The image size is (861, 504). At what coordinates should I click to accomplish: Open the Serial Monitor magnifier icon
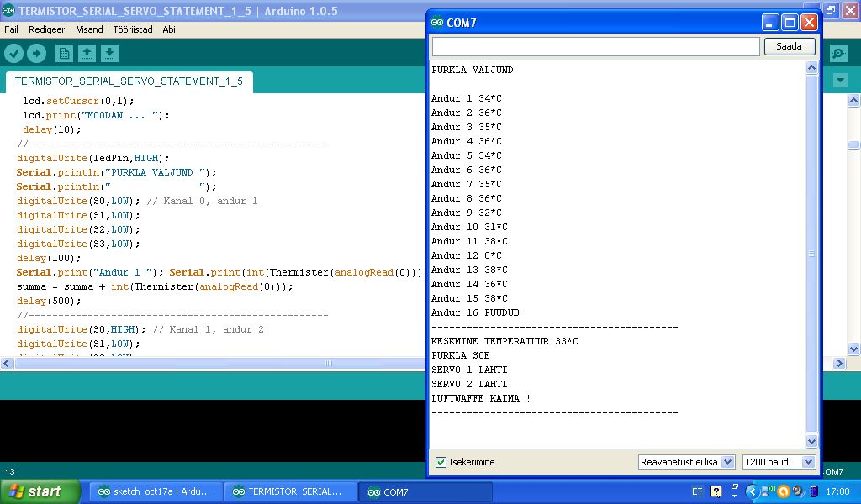(837, 54)
